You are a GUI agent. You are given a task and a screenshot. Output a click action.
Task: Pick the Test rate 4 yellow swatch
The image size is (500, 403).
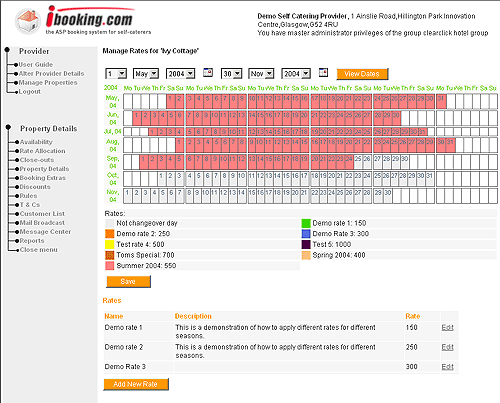110,244
